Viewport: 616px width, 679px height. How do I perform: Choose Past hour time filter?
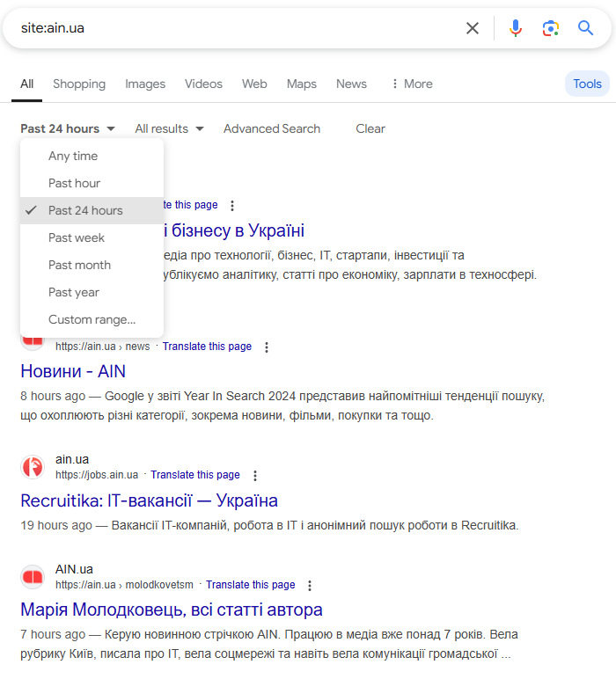coord(74,183)
